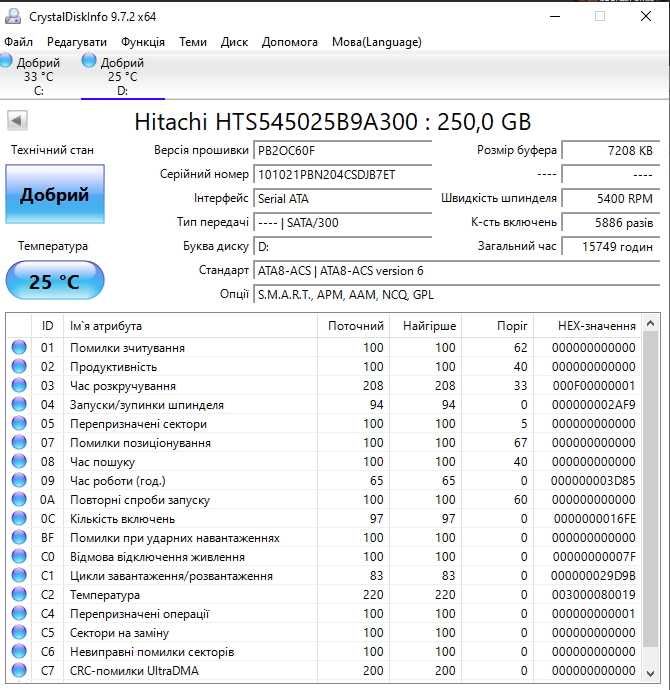Click status icon for C6 Невиправні помилки секторів
The image size is (670, 690).
pos(19,651)
